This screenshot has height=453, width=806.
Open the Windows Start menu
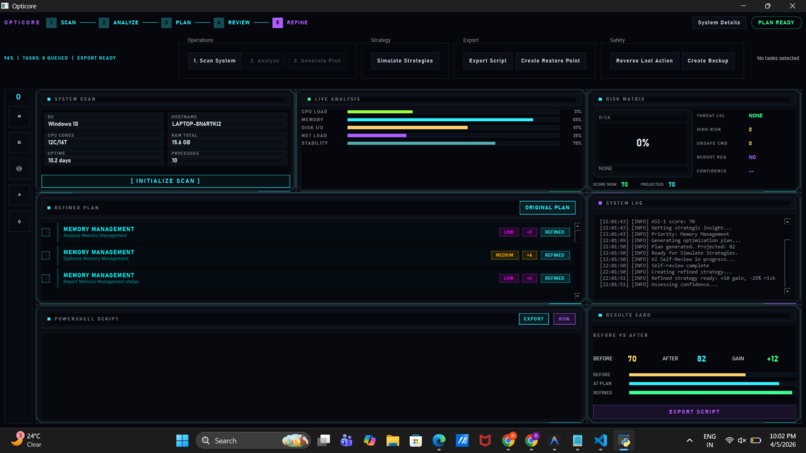click(182, 441)
